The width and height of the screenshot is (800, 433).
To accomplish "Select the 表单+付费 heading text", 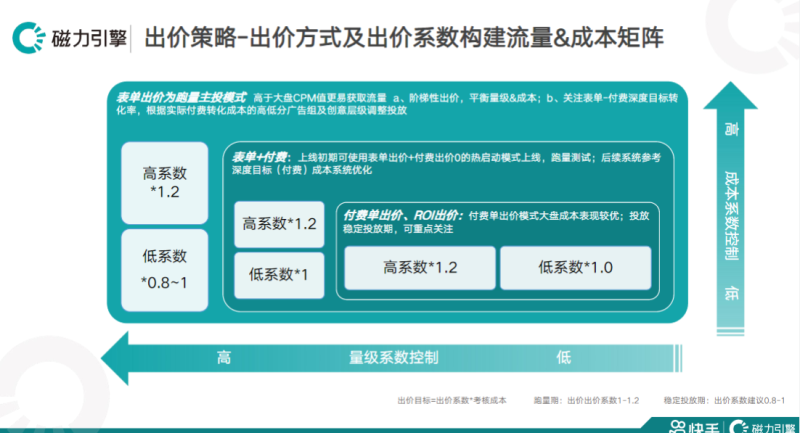I will 260,157.
